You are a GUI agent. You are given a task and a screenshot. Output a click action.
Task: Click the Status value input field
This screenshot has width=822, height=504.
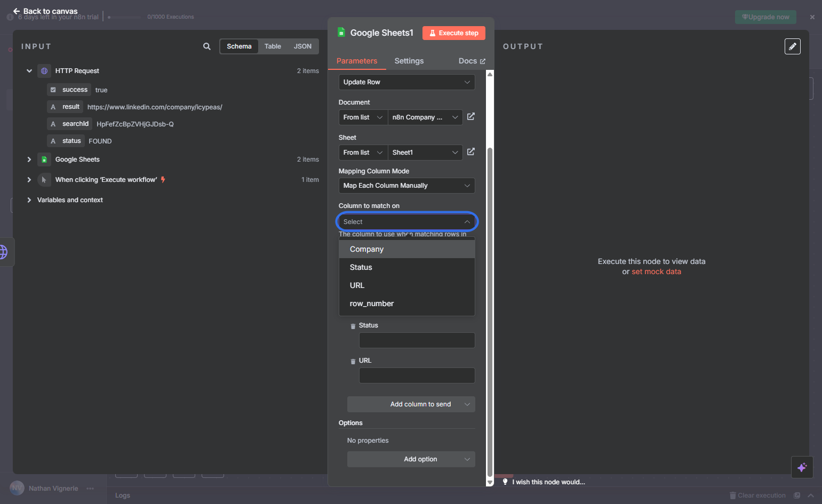tap(417, 340)
